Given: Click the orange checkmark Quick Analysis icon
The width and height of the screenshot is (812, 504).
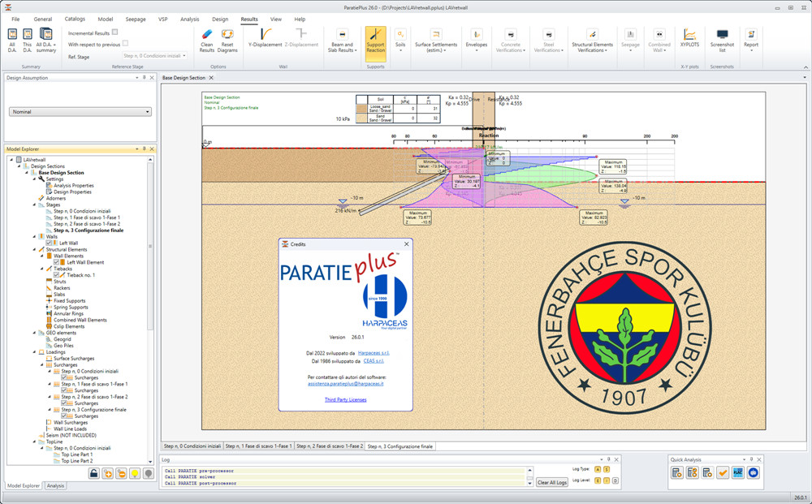Looking at the screenshot, I should pos(723,472).
